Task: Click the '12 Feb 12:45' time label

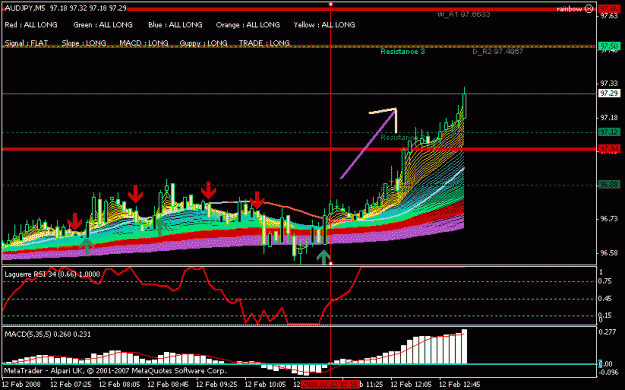Action: click(x=460, y=384)
